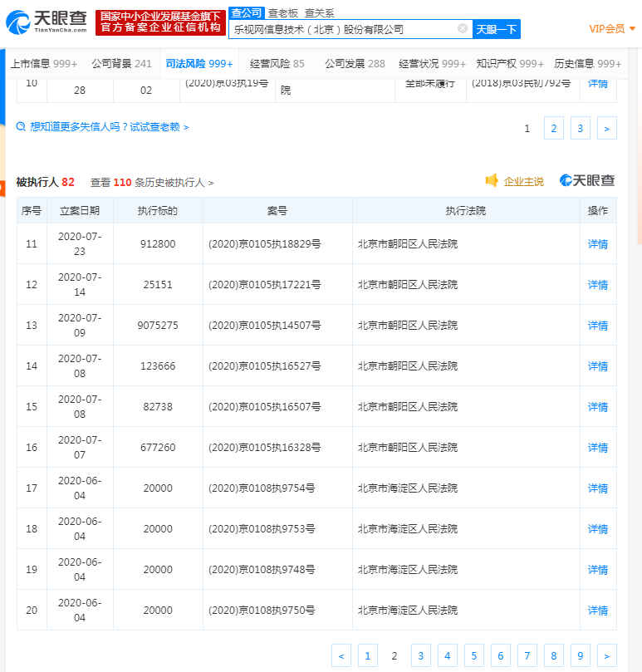
Task: Click the red 国家中小企业发展基金旗下 banner
Action: coord(161,22)
